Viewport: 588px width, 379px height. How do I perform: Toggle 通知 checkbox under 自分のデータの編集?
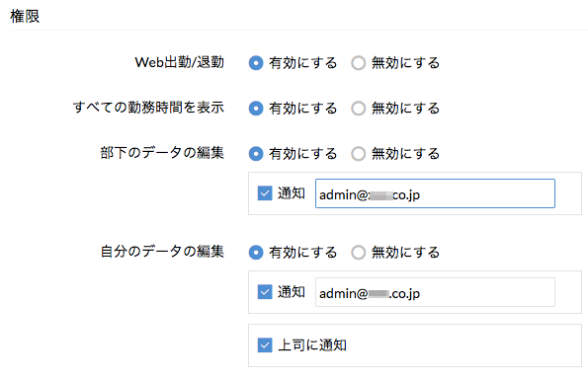265,292
